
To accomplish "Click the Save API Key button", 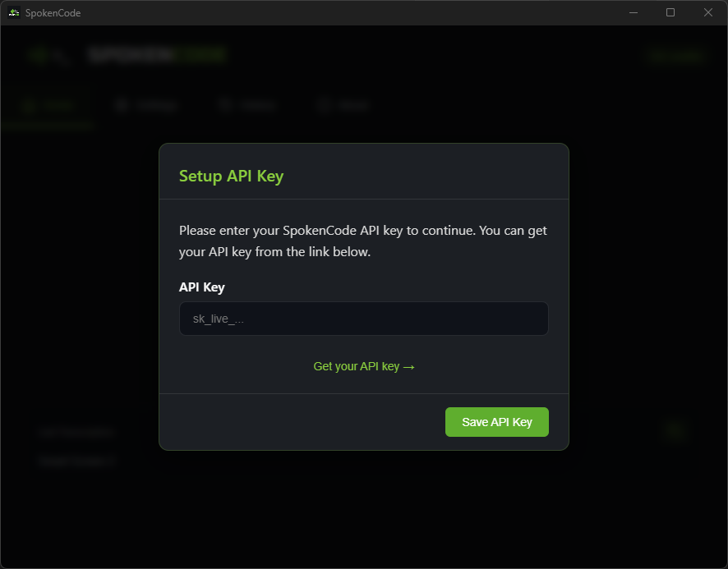I will click(496, 421).
